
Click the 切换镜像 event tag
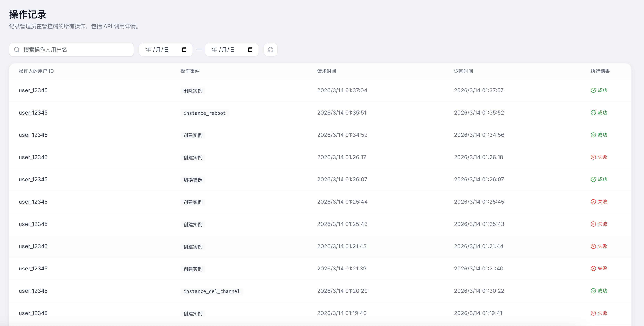[x=193, y=180]
